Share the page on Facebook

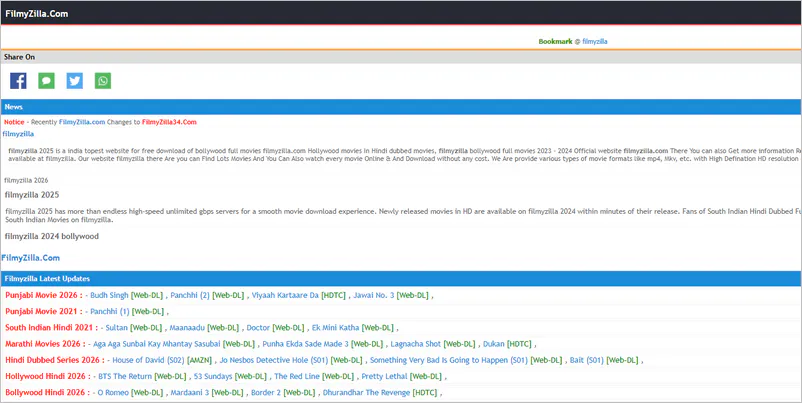tap(18, 81)
